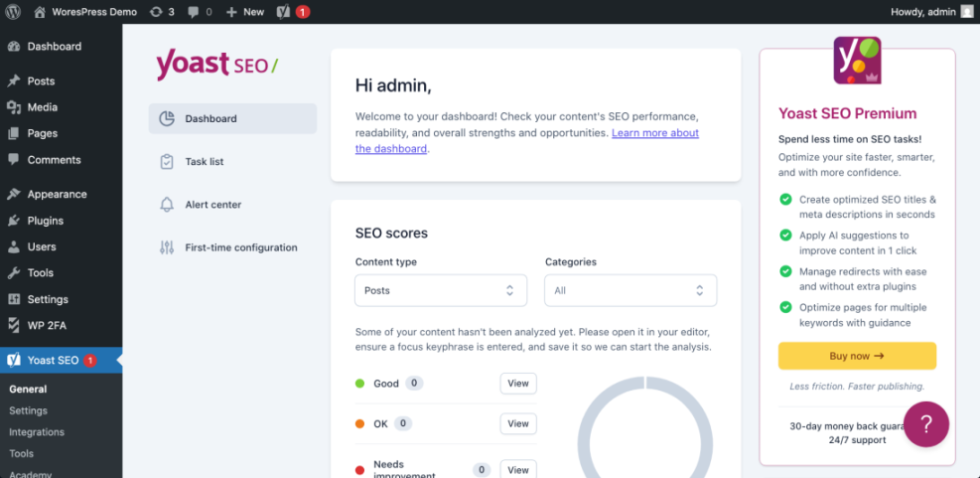Select Task list in Yoast navigation

point(232,161)
